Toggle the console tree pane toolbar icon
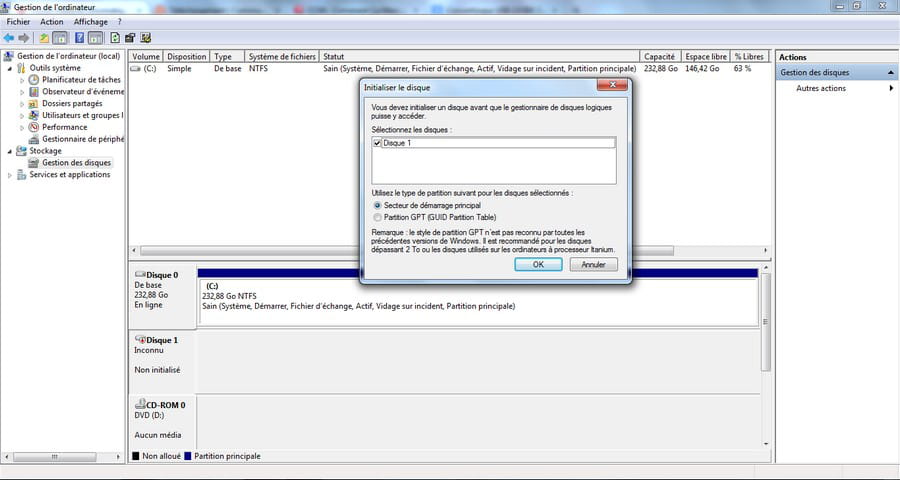 [x=60, y=38]
